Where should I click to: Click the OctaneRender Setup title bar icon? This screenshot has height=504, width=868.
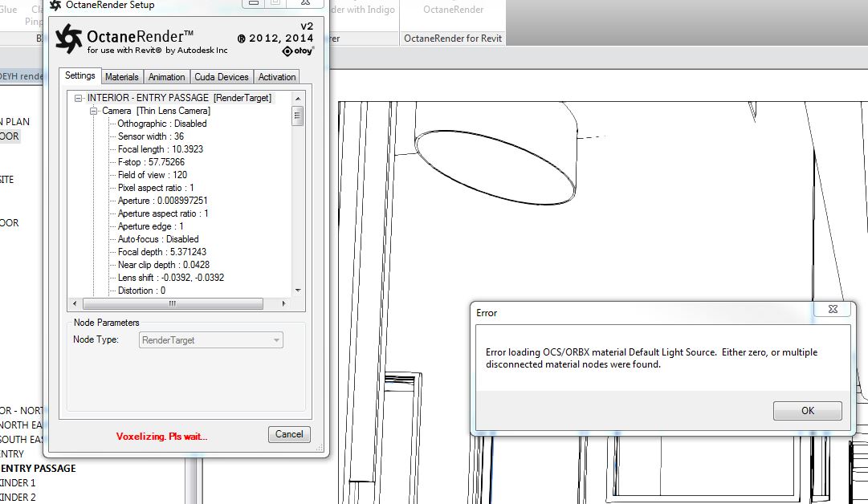pos(55,5)
